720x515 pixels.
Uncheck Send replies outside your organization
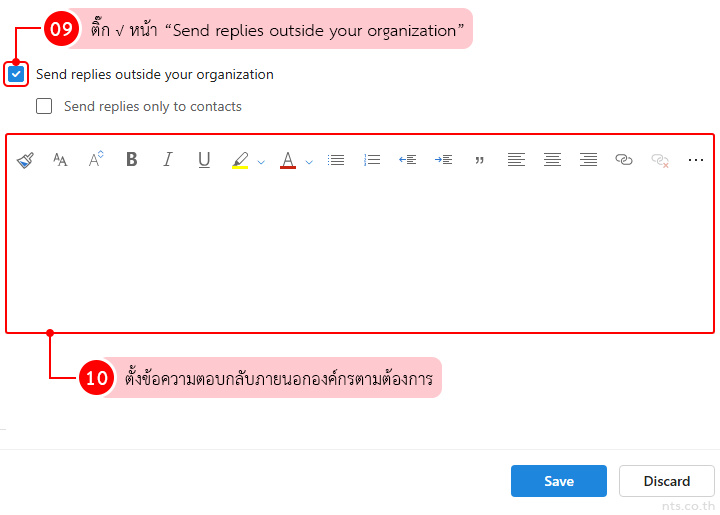tap(16, 74)
